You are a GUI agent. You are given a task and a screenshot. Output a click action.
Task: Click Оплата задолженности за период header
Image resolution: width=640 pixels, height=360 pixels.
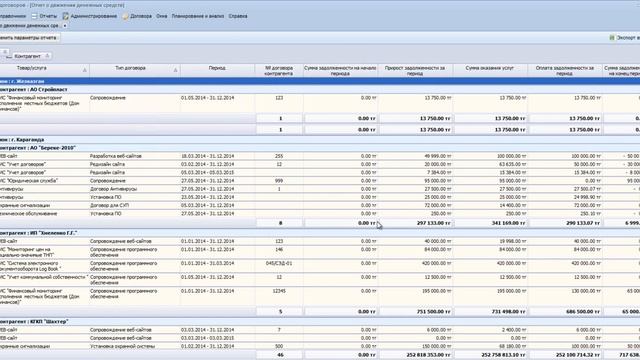(x=564, y=71)
